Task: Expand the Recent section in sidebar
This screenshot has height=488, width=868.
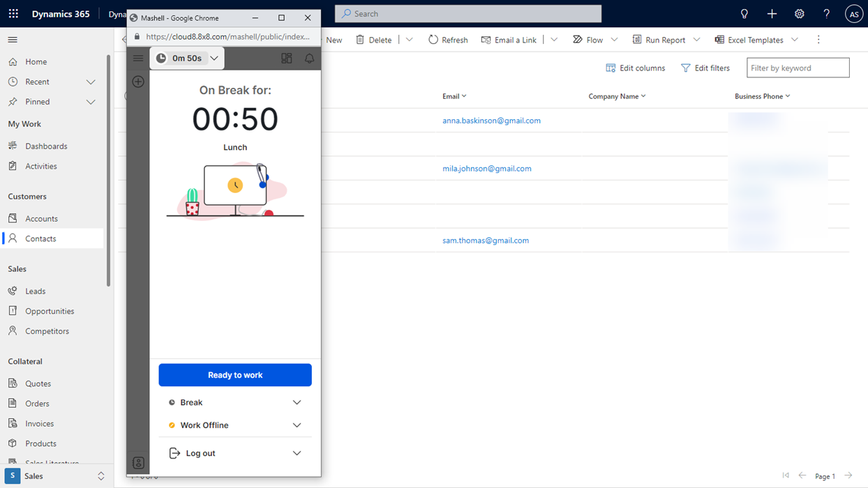Action: [91, 81]
